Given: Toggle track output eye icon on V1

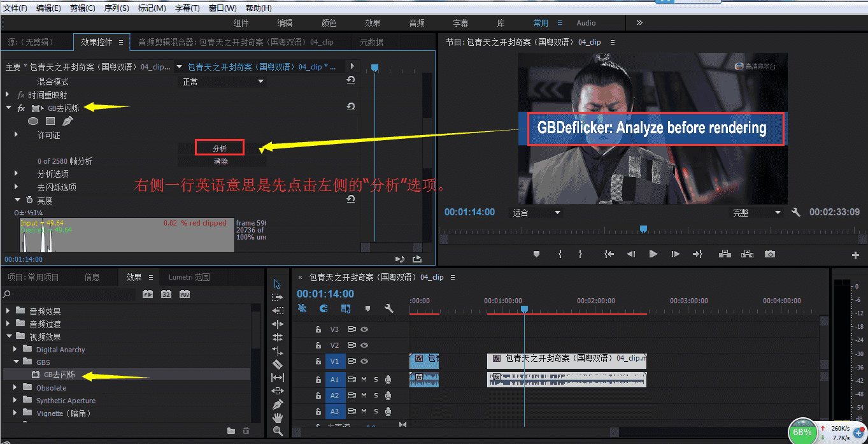Looking at the screenshot, I should tap(364, 361).
